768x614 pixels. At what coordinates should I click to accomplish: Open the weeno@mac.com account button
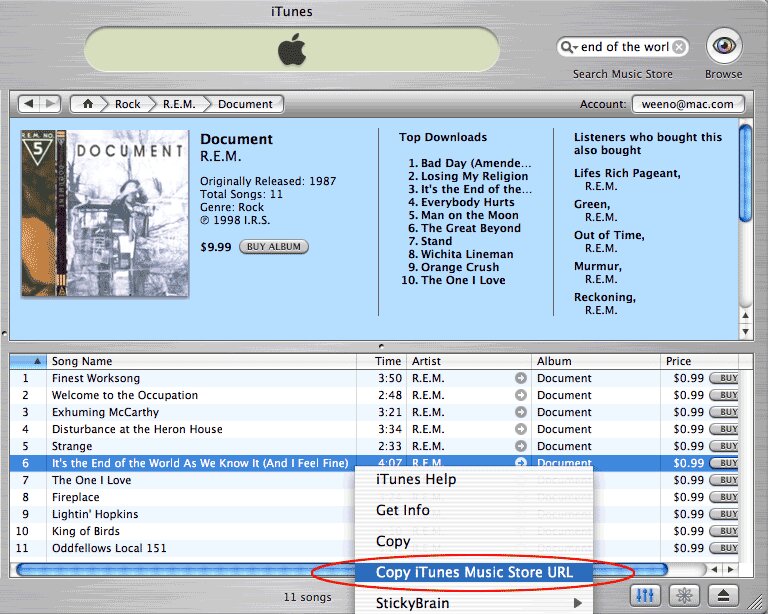[688, 104]
